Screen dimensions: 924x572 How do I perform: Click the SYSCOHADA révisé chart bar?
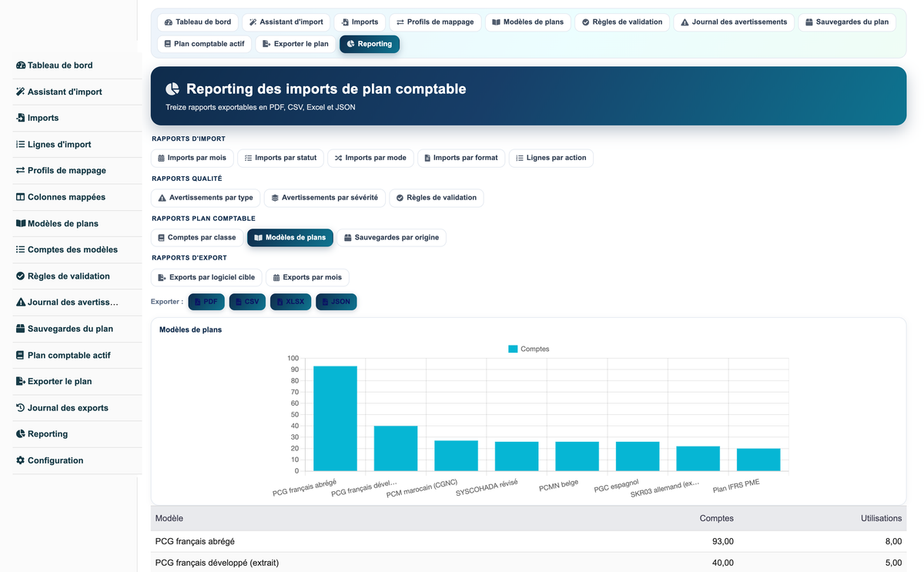tap(517, 456)
